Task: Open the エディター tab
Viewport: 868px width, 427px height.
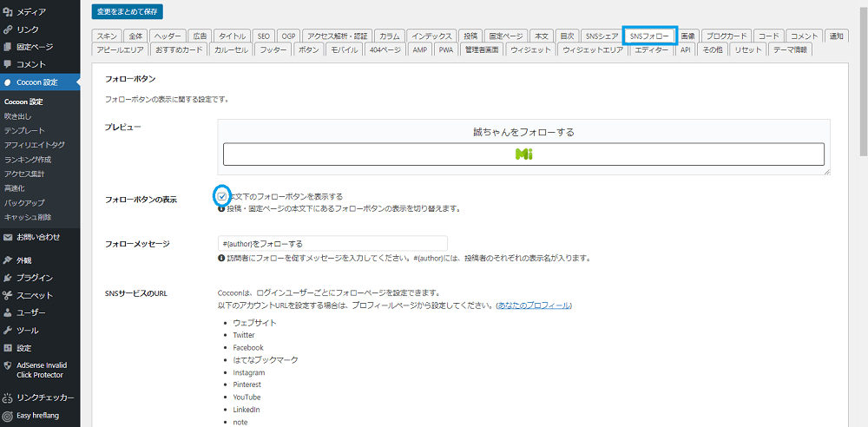Action: pyautogui.click(x=652, y=49)
